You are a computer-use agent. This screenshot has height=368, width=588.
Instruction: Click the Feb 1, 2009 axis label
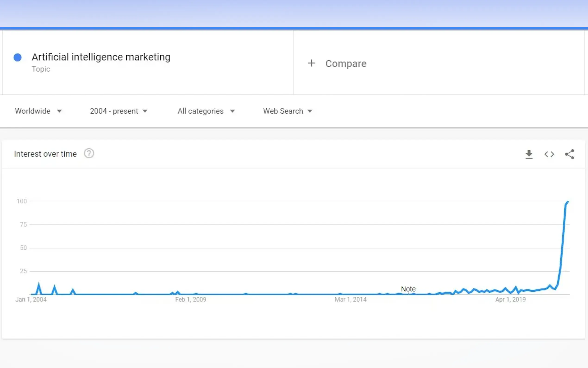click(x=191, y=300)
